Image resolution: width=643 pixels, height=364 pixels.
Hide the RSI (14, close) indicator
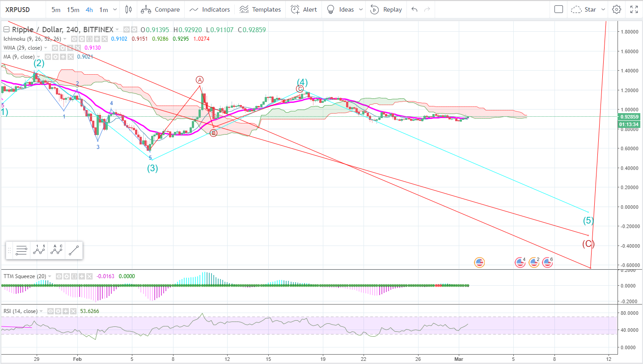(51, 311)
